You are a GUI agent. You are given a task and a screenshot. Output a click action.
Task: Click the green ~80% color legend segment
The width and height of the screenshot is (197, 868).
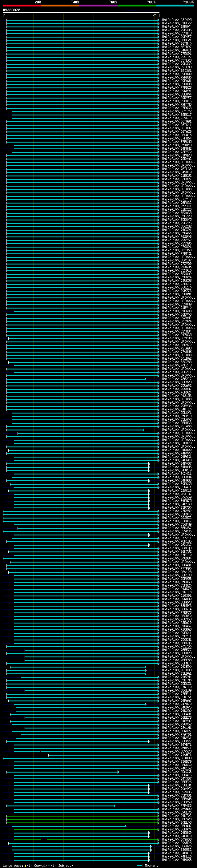tap(137, 6)
